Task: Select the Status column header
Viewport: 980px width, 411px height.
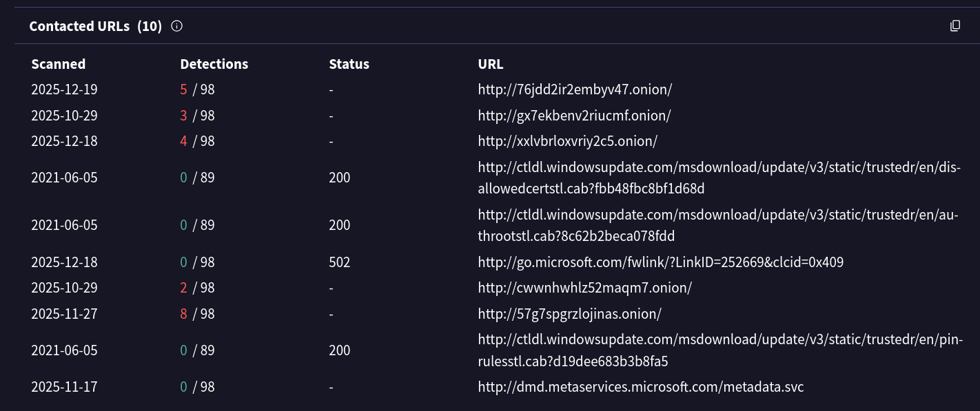Action: [349, 63]
